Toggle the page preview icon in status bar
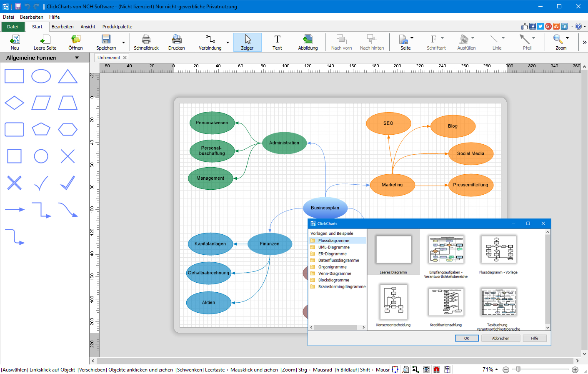Image resolution: width=588 pixels, height=374 pixels. [405, 369]
